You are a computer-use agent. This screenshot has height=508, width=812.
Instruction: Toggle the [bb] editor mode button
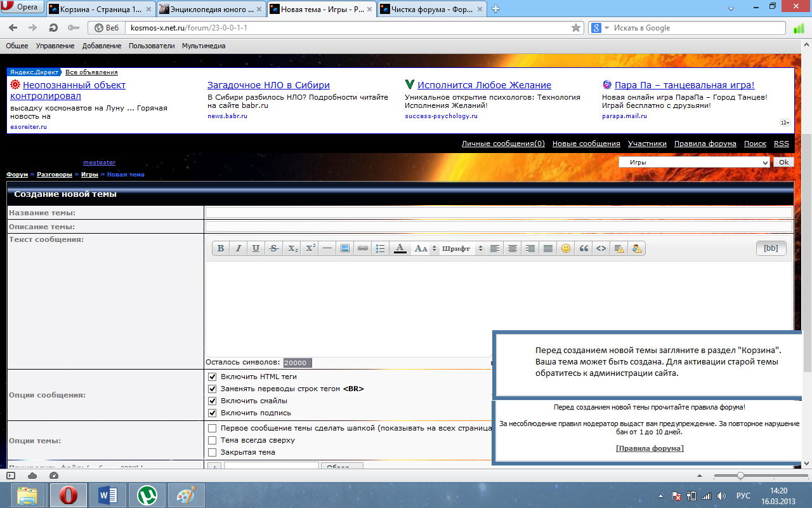771,248
